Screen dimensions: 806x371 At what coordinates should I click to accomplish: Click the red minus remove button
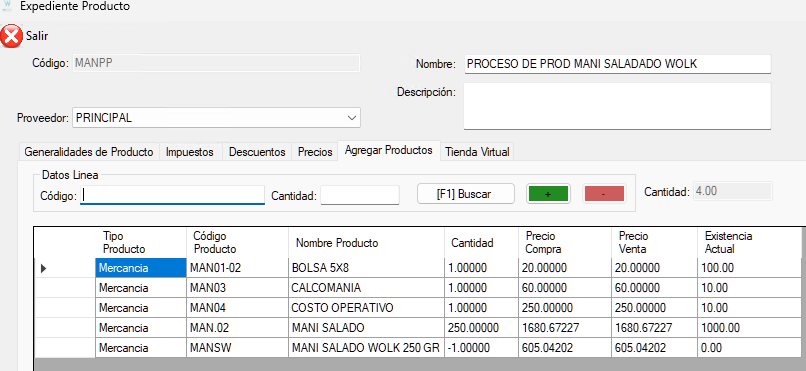tap(604, 194)
